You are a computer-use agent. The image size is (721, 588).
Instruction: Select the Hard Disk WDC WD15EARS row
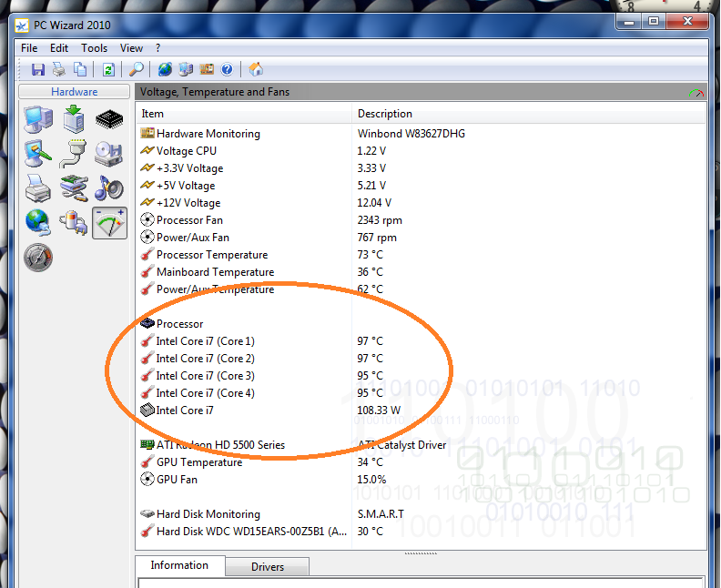(421, 532)
